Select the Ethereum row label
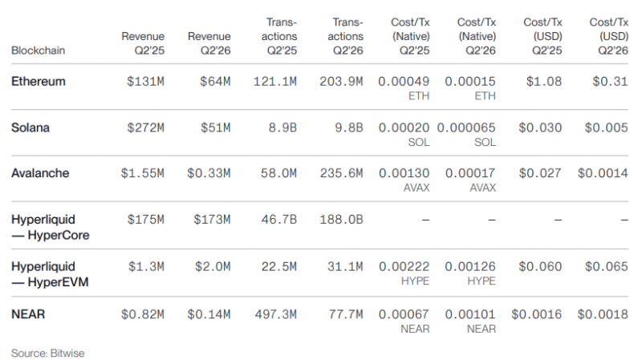This screenshot has width=642, height=364. [38, 82]
